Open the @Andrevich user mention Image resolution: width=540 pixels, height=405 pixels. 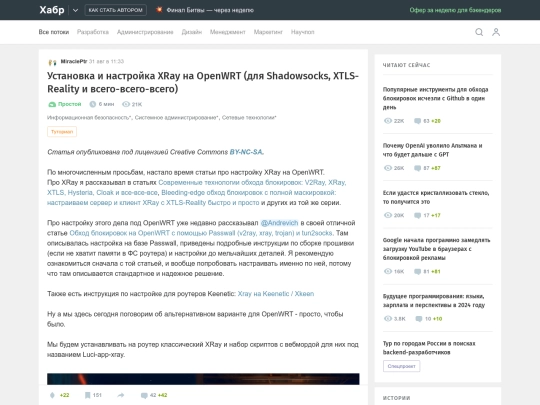pos(279,223)
